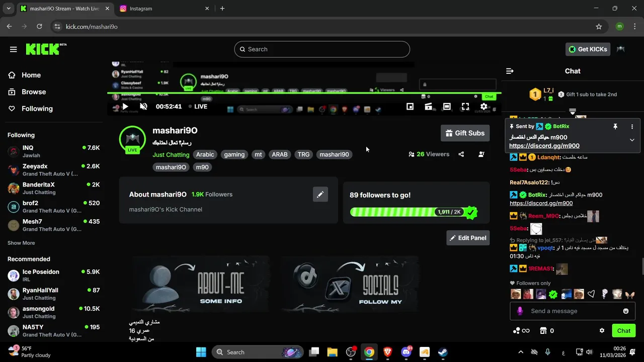Screen dimensions: 644x362
Task: Open the emoji picker in chat
Action: coord(626,311)
